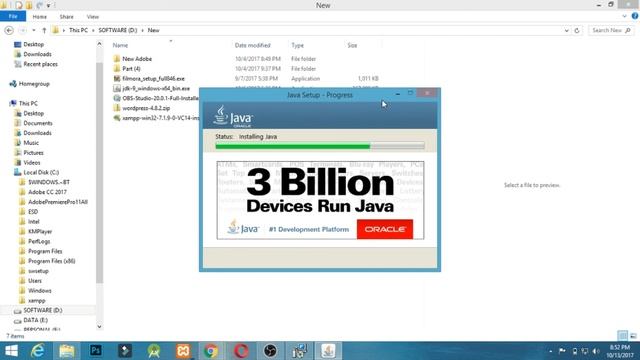Open the xampp folder in navigation pane
This screenshot has width=640, height=360.
coord(37,300)
